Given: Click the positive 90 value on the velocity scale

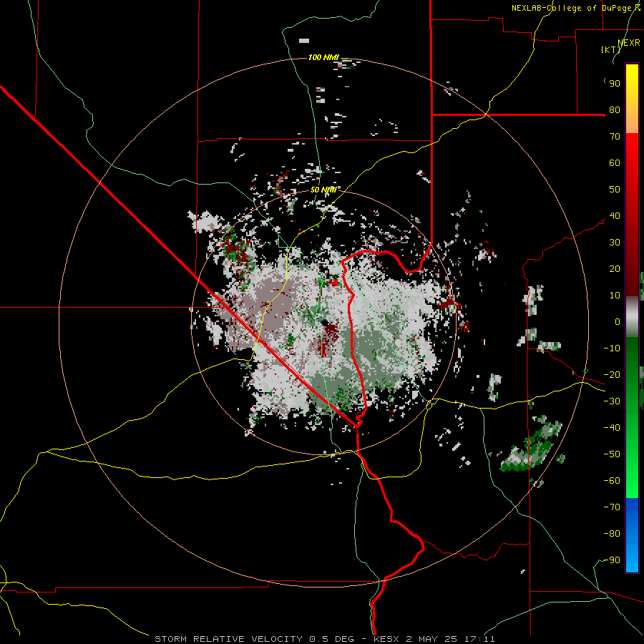Looking at the screenshot, I should [615, 84].
